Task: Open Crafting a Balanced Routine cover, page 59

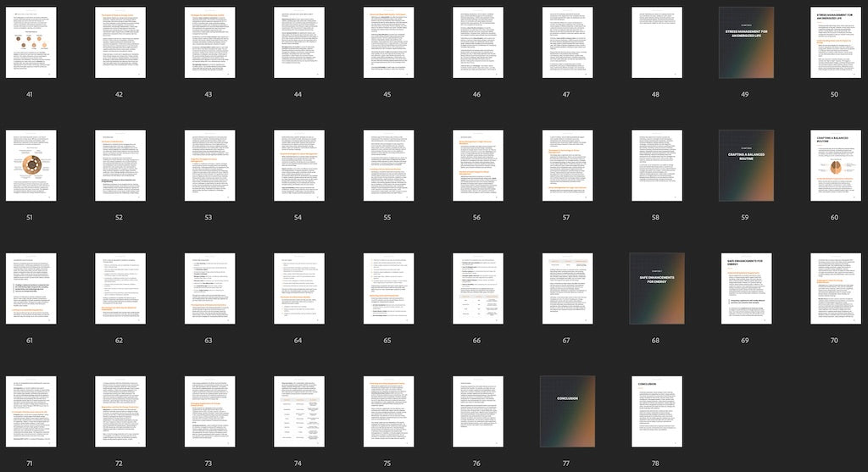Action: click(x=746, y=165)
